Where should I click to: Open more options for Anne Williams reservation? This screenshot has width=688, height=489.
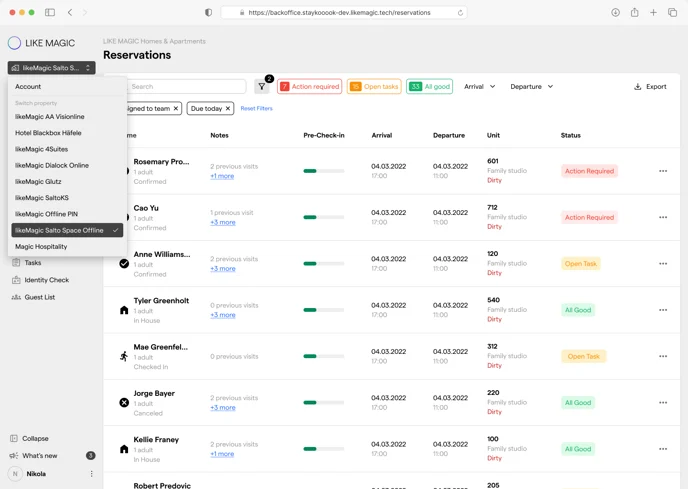pos(663,264)
